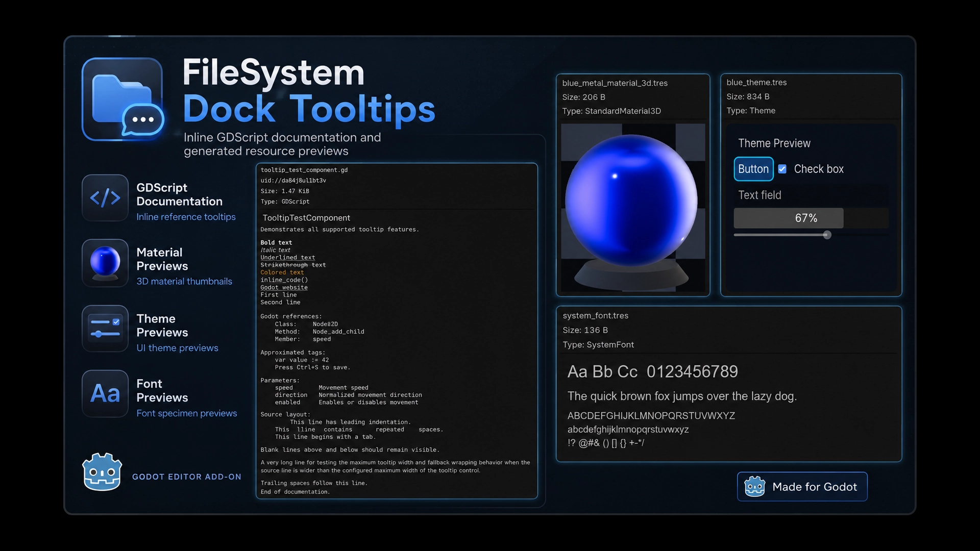Image resolution: width=980 pixels, height=551 pixels.
Task: Click the orange Colored text line
Action: click(x=282, y=272)
